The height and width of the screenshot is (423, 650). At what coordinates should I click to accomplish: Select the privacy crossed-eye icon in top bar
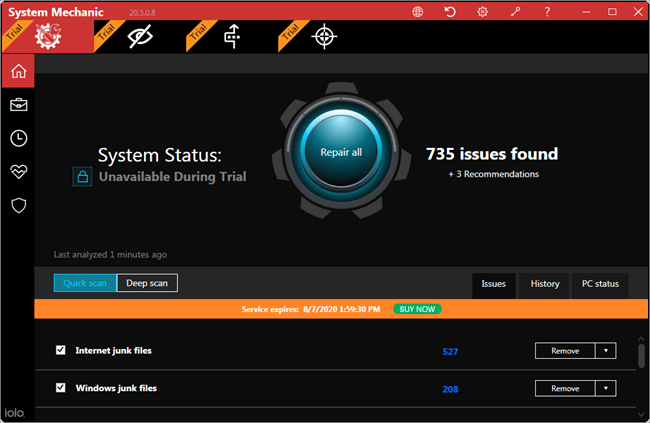tap(140, 36)
